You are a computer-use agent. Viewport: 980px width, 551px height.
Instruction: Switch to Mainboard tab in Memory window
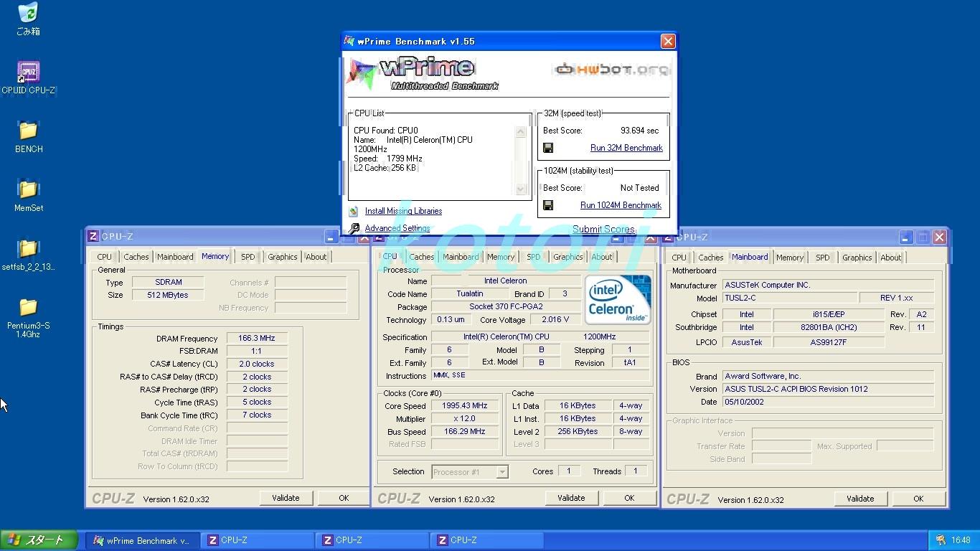click(x=175, y=257)
